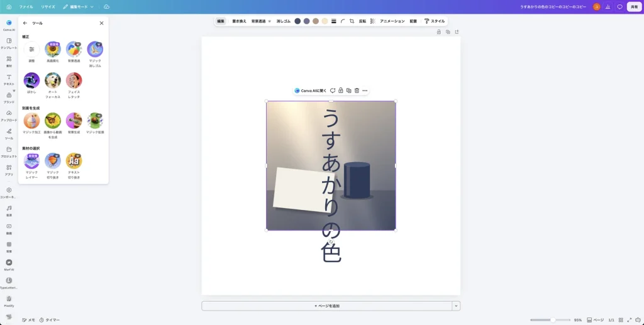Viewport: 644px width, 325px height.
Task: Open the transparency checkerboard control
Action: pos(372,21)
